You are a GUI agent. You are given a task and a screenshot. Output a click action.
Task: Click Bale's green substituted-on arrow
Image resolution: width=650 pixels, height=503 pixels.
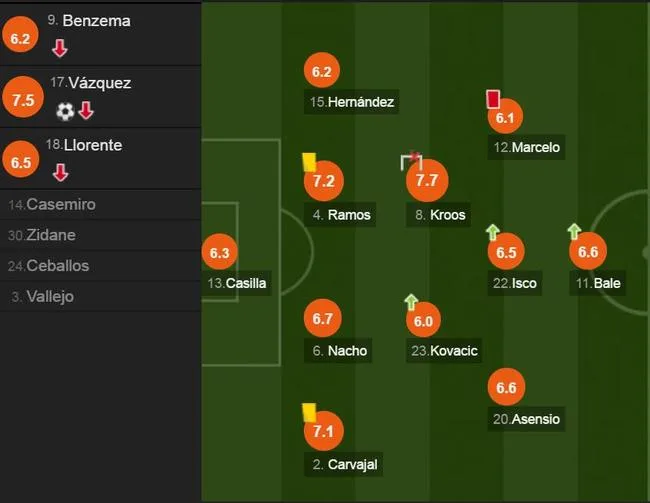[574, 231]
